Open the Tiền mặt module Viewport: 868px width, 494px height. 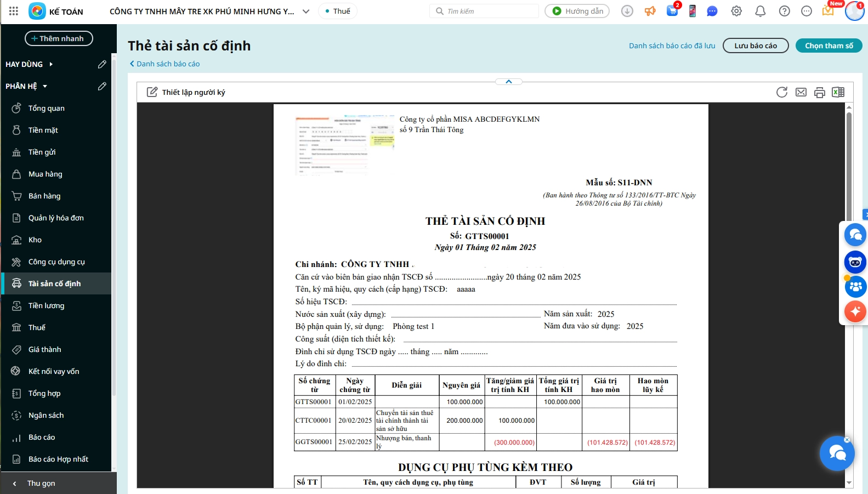click(43, 130)
